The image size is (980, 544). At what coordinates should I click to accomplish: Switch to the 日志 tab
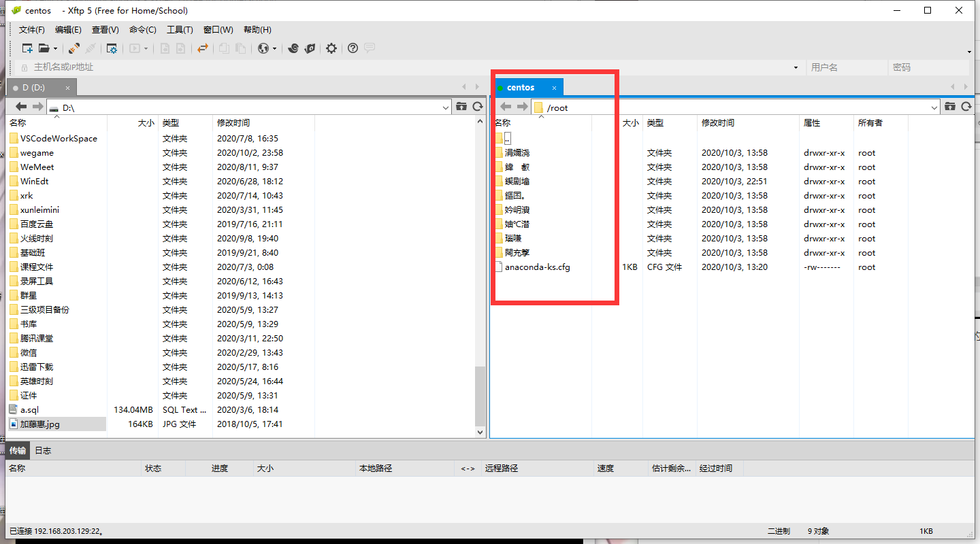43,450
